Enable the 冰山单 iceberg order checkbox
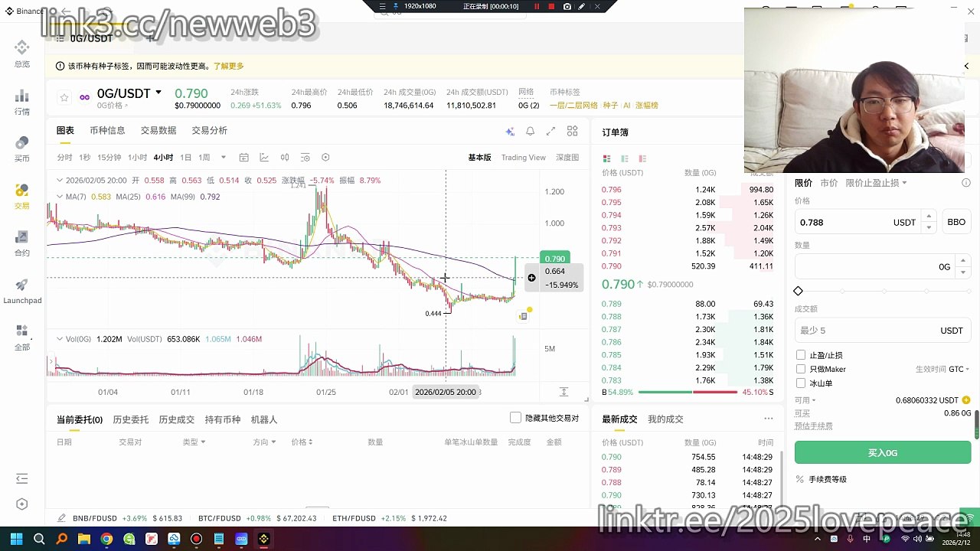Viewport: 980px width, 551px height. tap(801, 383)
